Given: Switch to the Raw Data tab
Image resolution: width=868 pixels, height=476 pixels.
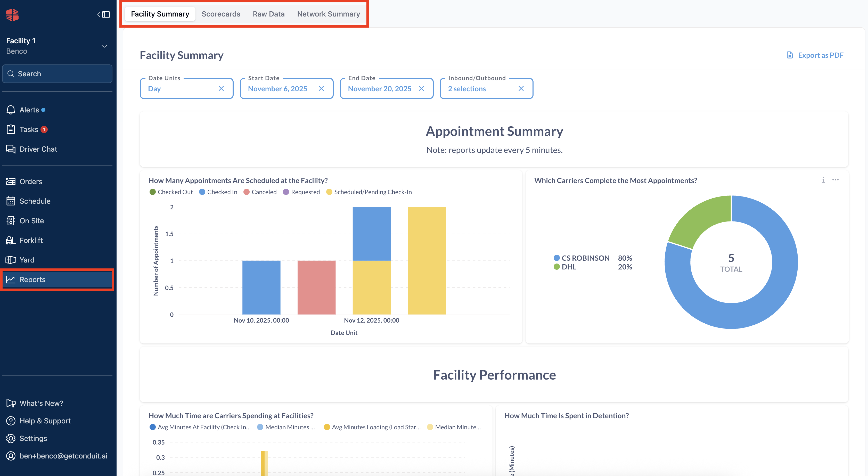Looking at the screenshot, I should tap(269, 14).
